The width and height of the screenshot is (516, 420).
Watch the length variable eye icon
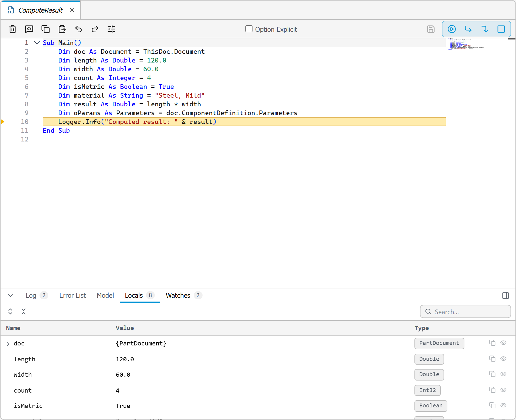pos(503,359)
